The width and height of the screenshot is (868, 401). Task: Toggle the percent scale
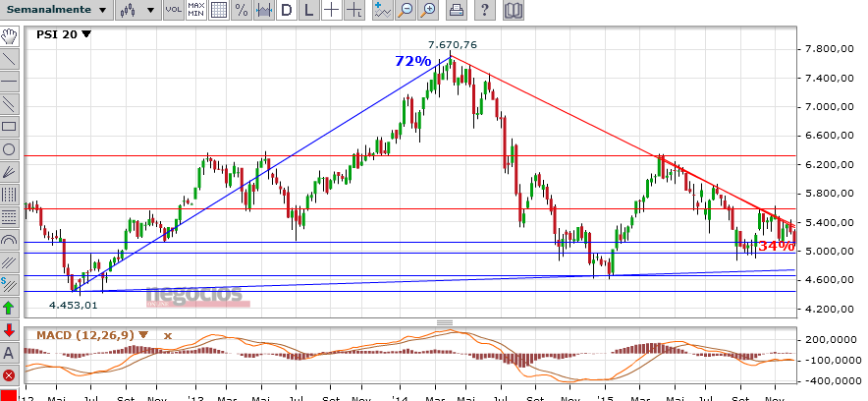click(x=242, y=10)
